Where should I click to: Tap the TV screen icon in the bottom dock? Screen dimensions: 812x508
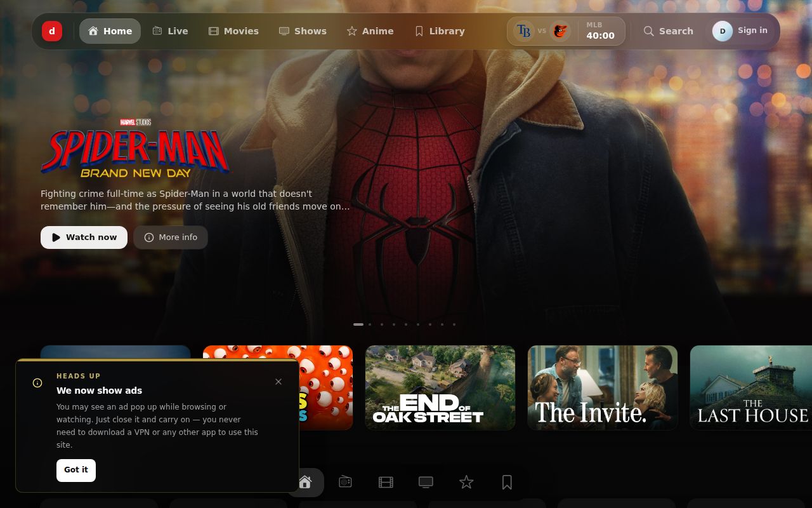click(426, 483)
